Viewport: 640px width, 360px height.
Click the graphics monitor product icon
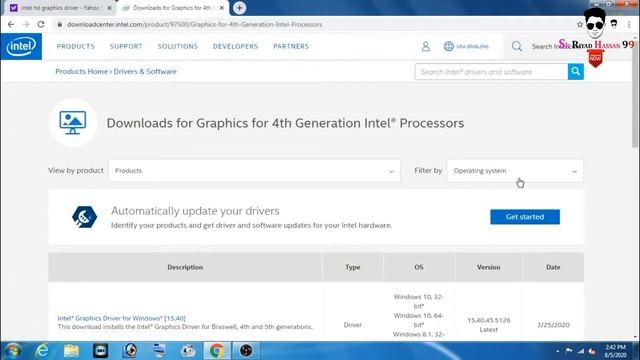73,122
